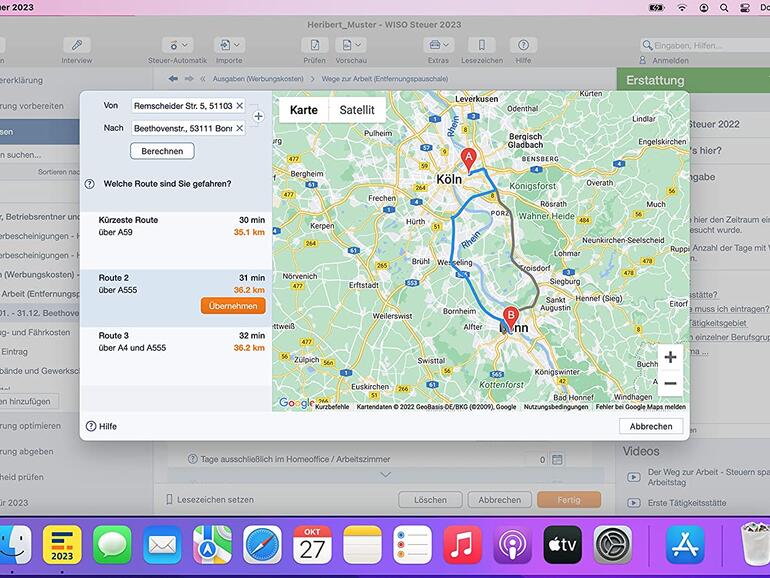Viewport: 770px width, 578px height.
Task: Zoom in the map with plus
Action: (670, 357)
